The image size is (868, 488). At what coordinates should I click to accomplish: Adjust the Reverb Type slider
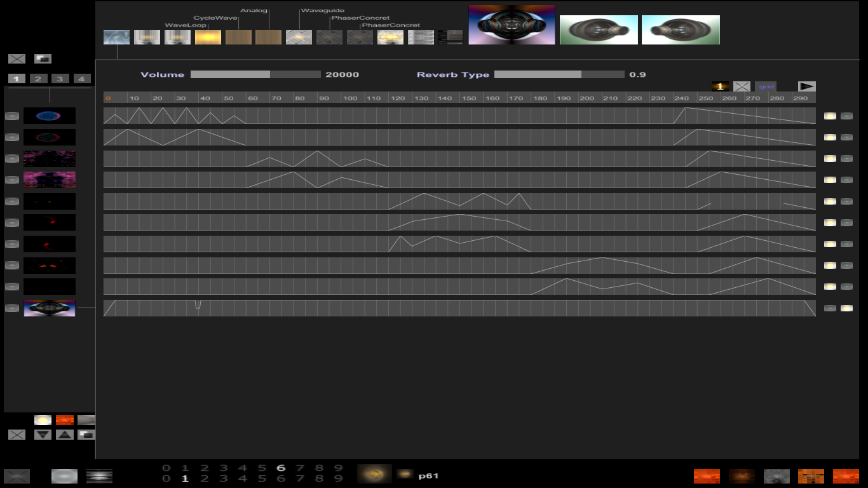(x=559, y=74)
